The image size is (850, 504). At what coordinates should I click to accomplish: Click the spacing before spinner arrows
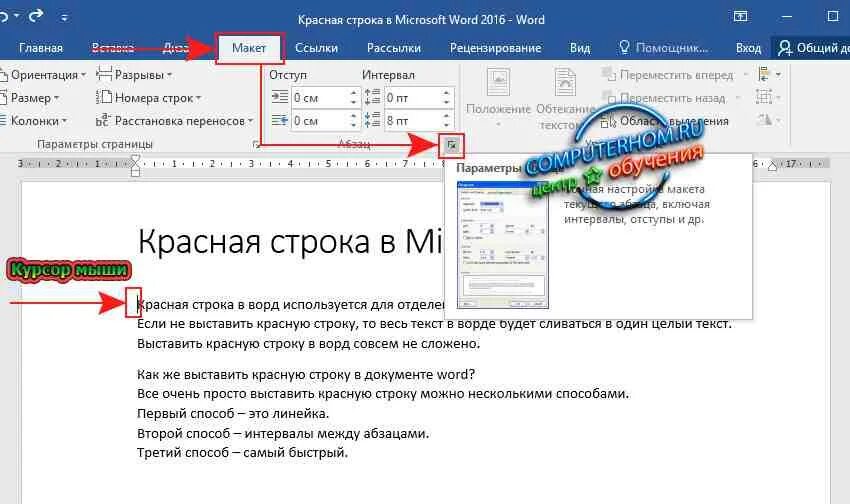(446, 98)
